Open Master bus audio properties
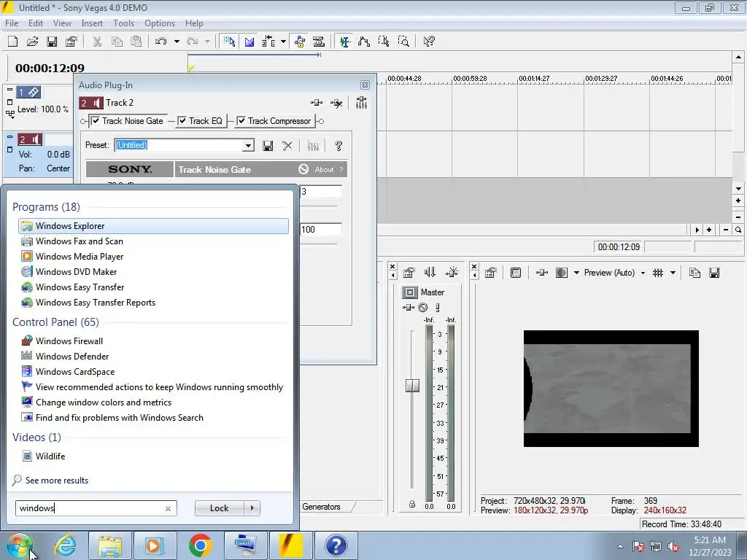This screenshot has width=747, height=560. pos(409,273)
